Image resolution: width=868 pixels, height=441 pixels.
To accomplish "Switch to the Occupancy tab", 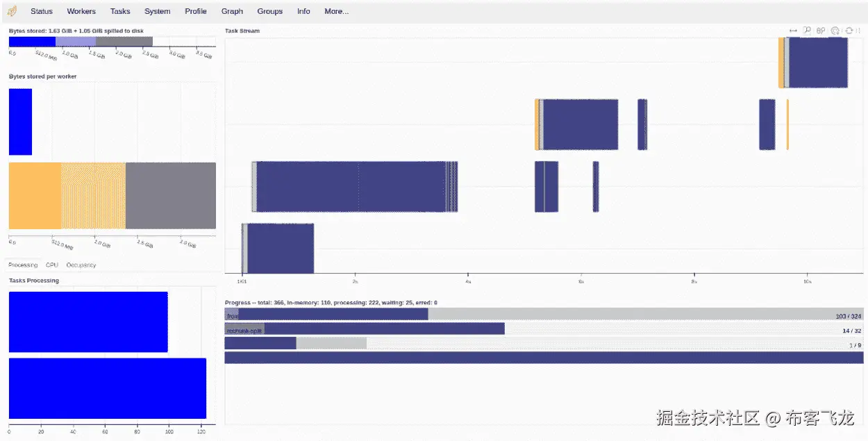I will (81, 265).
